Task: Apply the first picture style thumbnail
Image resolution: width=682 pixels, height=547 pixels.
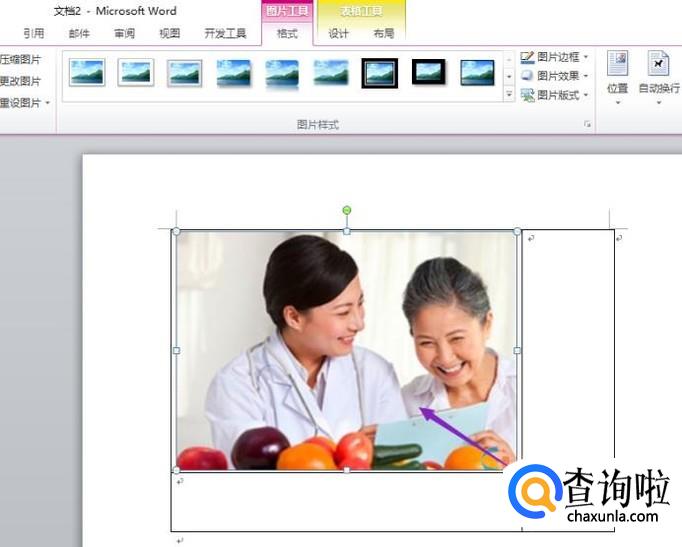Action: [x=87, y=72]
